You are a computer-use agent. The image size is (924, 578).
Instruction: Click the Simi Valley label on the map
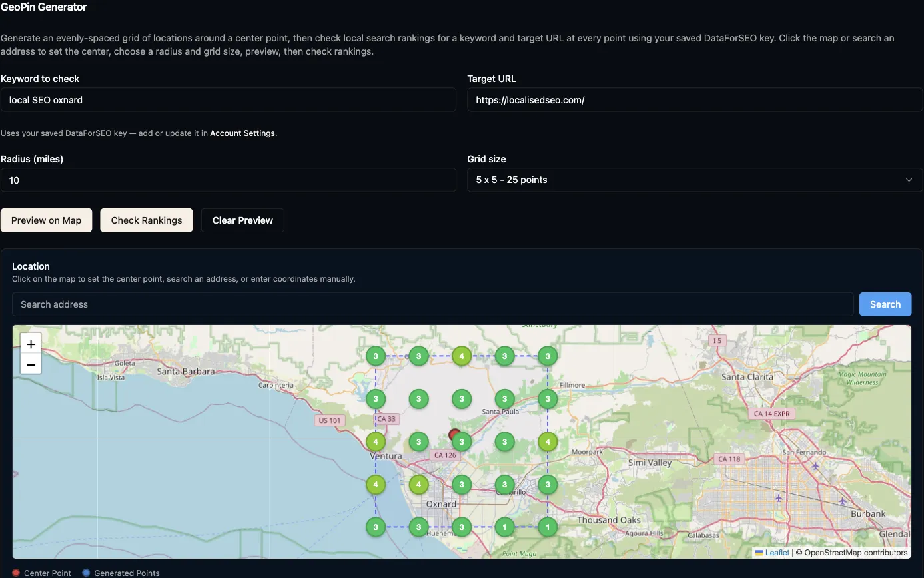click(650, 463)
